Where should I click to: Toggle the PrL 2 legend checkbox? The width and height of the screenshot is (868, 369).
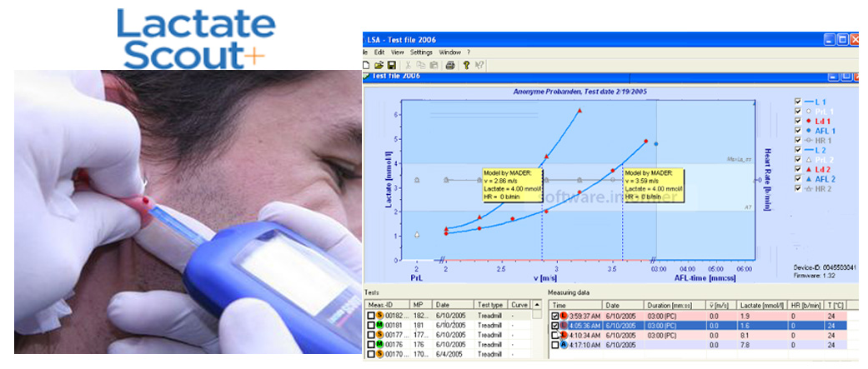pos(798,159)
